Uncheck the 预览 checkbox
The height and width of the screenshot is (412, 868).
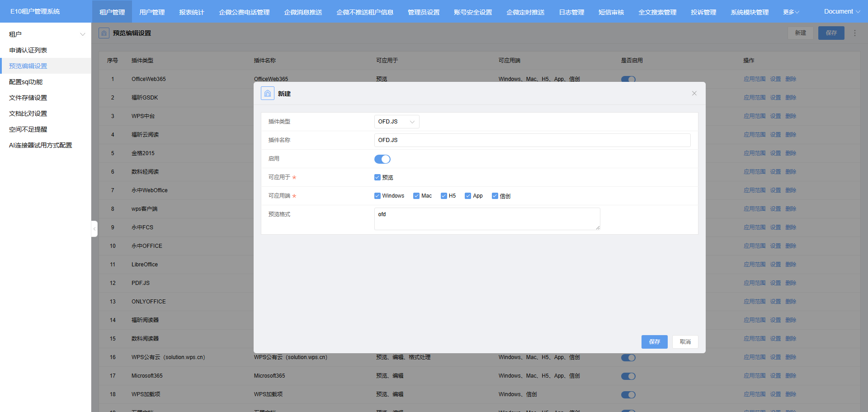click(x=377, y=177)
